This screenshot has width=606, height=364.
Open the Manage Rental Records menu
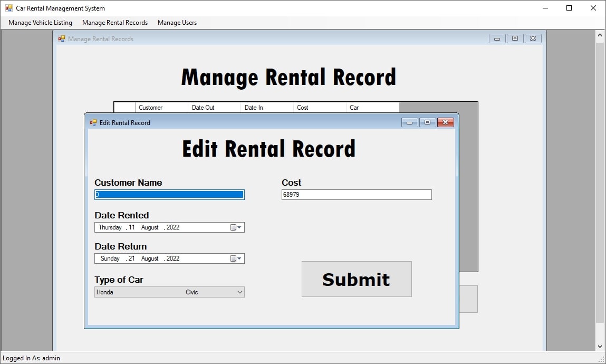pos(115,22)
